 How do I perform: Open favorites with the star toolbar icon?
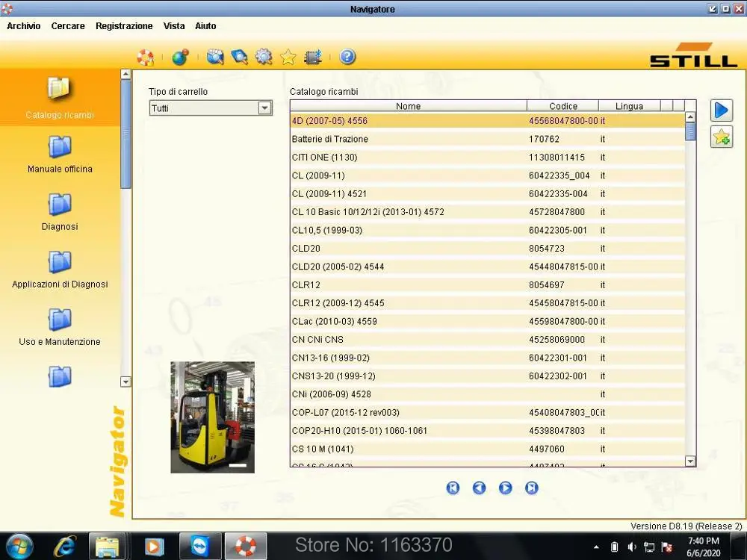click(x=288, y=57)
